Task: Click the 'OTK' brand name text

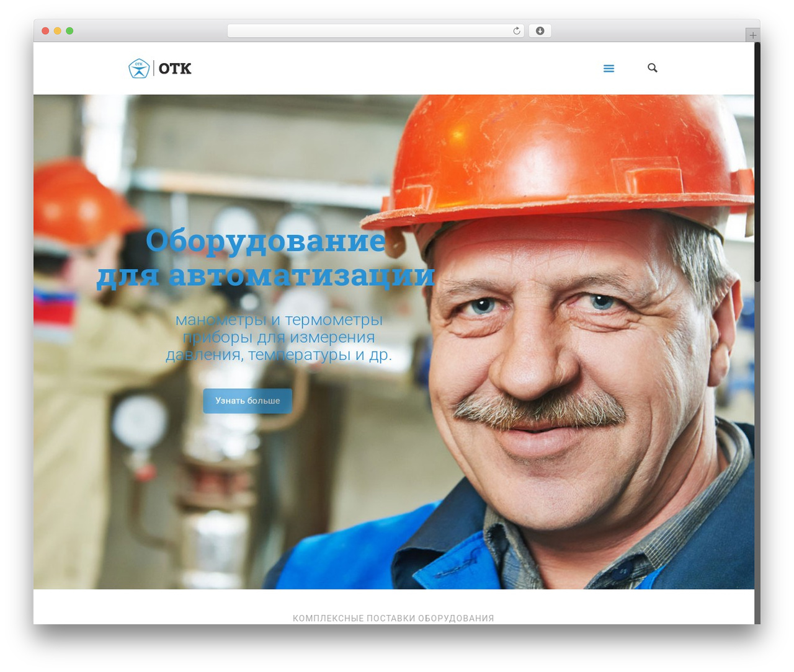Action: click(x=175, y=69)
